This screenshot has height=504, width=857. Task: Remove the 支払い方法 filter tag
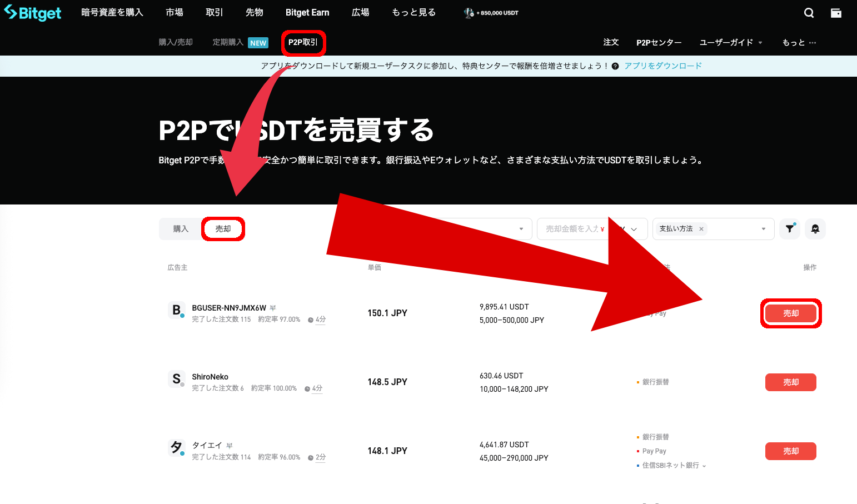click(x=701, y=229)
